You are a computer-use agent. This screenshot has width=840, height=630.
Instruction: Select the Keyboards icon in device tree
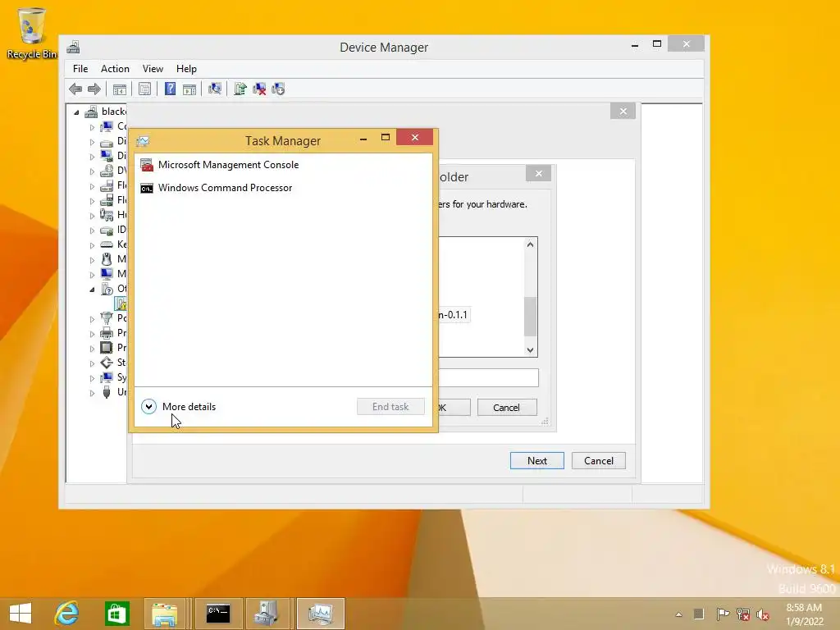click(107, 244)
